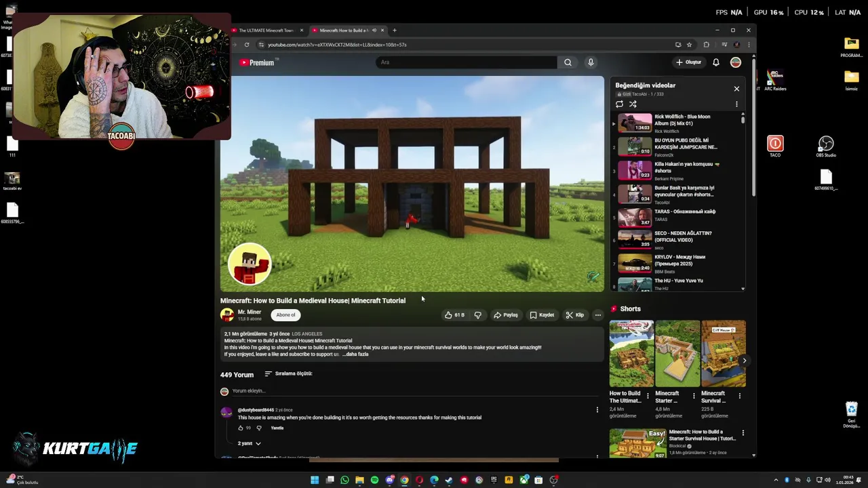This screenshot has width=868, height=488.
Task: Open options menu for @dustybeard8445 comment
Action: pos(597,410)
